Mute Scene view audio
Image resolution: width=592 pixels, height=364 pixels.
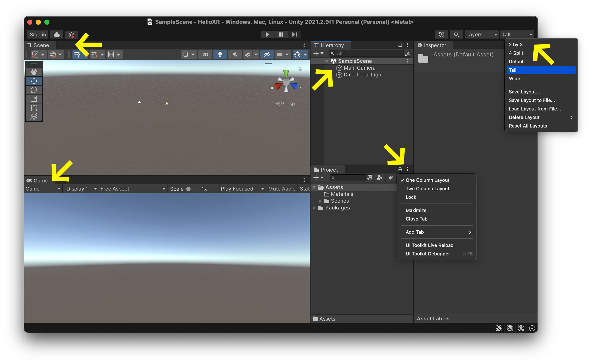tap(235, 54)
